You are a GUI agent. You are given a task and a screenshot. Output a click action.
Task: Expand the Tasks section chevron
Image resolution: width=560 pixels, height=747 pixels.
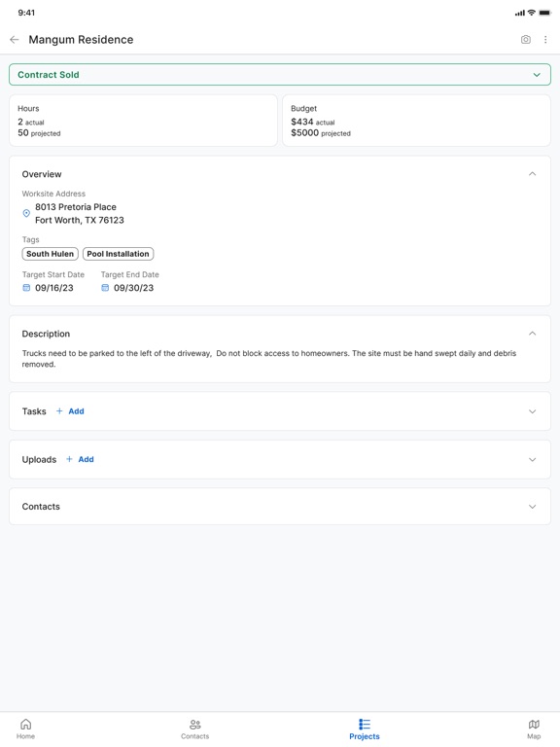[x=533, y=411]
